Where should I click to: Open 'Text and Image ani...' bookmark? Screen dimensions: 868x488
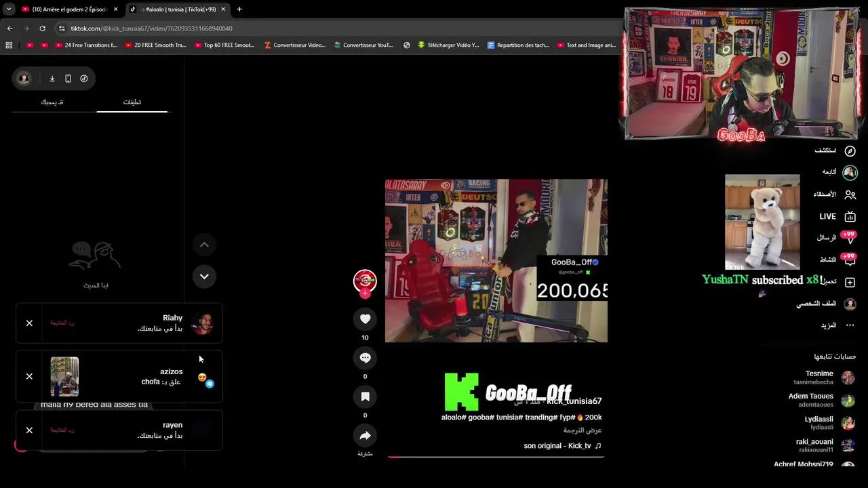point(587,45)
